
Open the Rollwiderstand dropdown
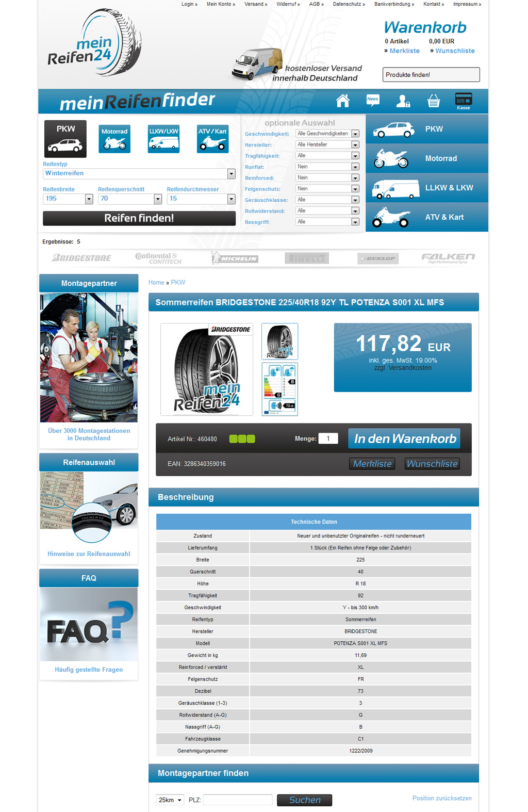click(327, 211)
